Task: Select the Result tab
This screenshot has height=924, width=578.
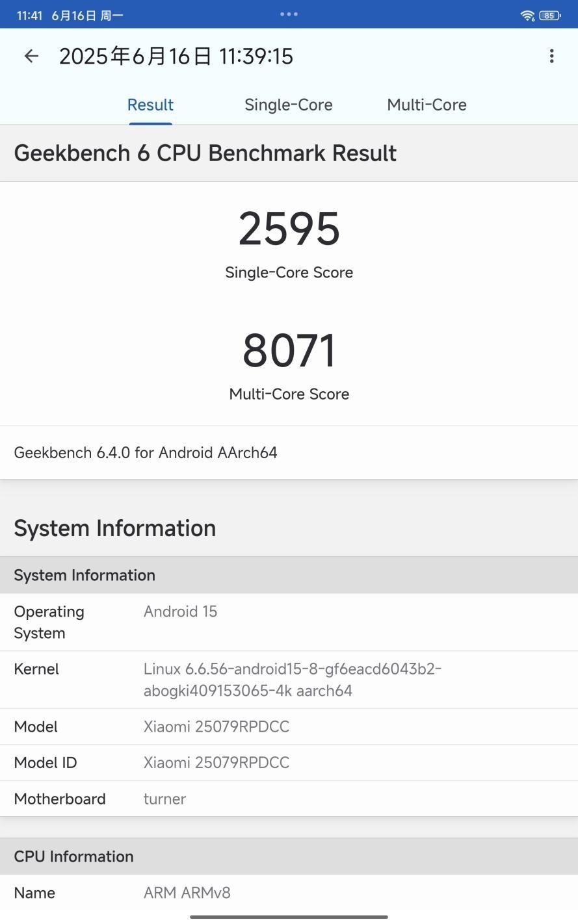Action: click(x=150, y=105)
